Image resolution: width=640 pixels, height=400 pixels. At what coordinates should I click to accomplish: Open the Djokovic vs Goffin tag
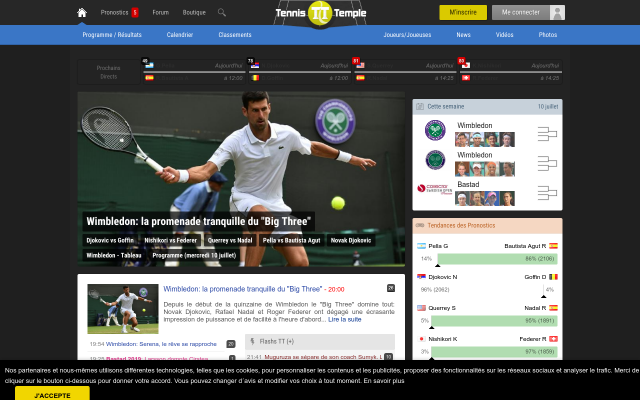click(110, 240)
